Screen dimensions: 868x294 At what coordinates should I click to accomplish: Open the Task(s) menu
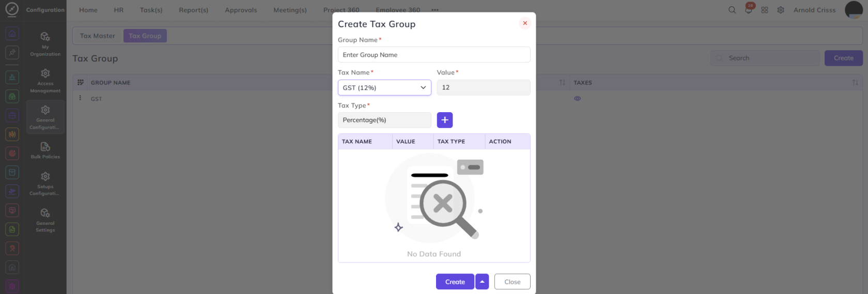pos(151,10)
